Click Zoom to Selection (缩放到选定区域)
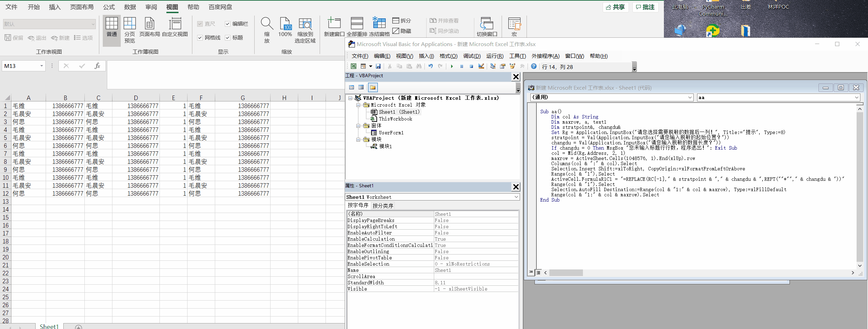The height and width of the screenshot is (329, 868). (305, 30)
